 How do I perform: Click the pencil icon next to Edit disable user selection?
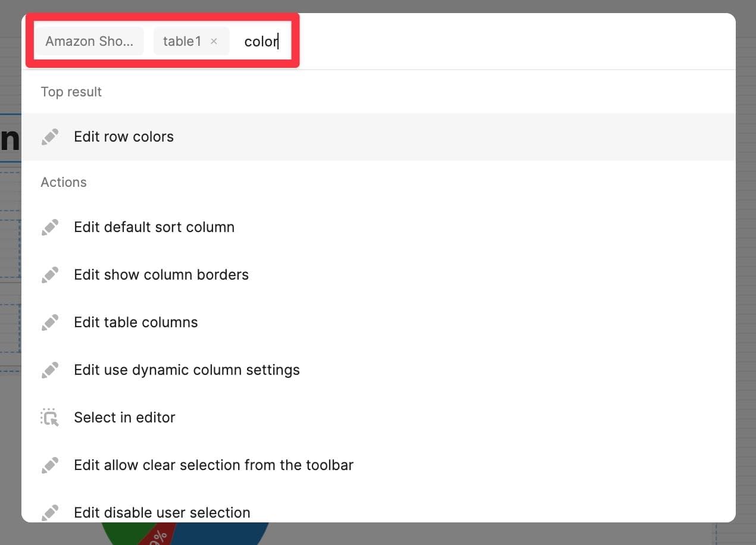coord(50,512)
